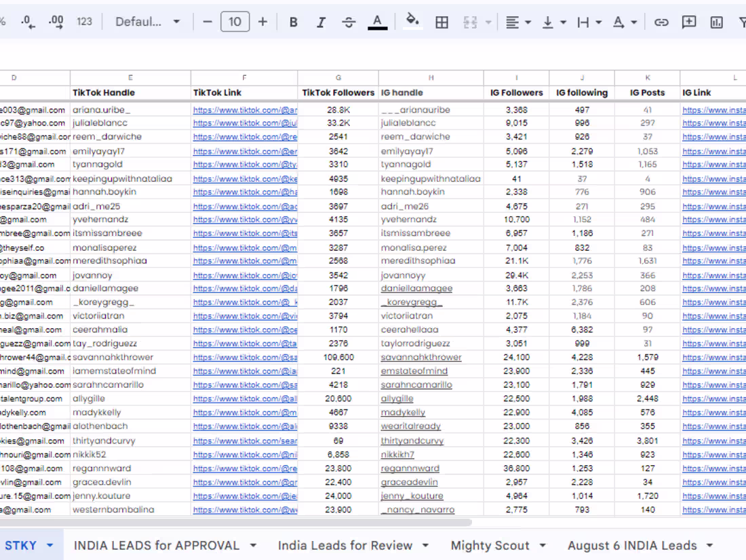The width and height of the screenshot is (746, 560).
Task: Open horizontal align dropdown
Action: click(517, 22)
